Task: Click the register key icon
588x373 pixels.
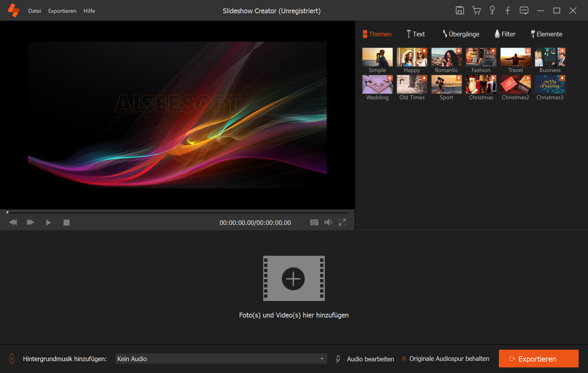Action: pos(492,11)
